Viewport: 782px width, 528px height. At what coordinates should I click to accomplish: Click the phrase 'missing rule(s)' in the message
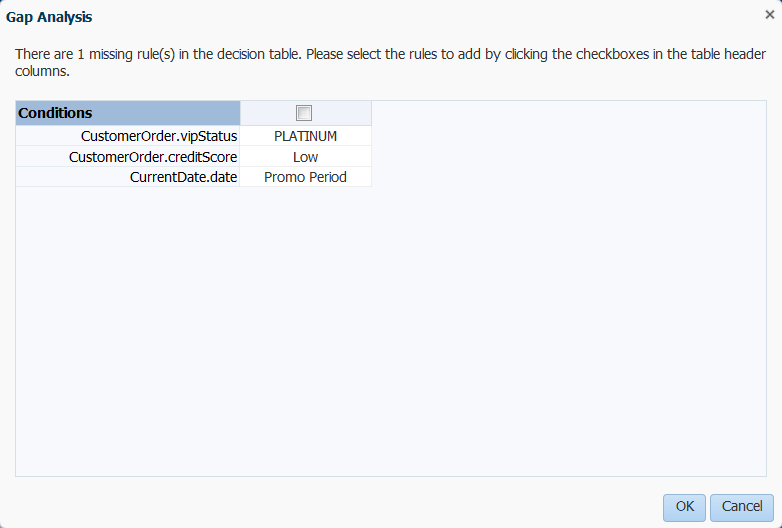[x=132, y=54]
